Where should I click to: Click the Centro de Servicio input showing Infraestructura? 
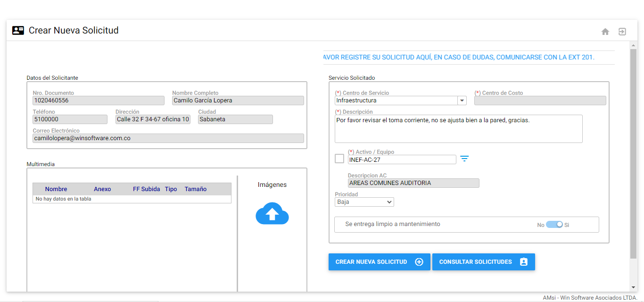396,101
